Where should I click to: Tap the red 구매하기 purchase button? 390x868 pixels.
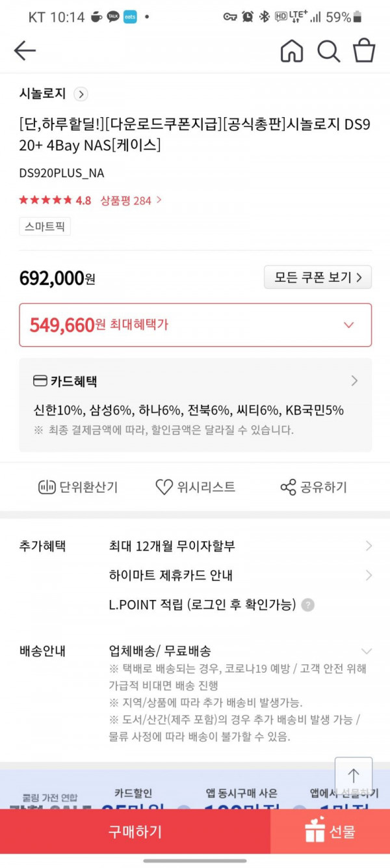[x=135, y=832]
